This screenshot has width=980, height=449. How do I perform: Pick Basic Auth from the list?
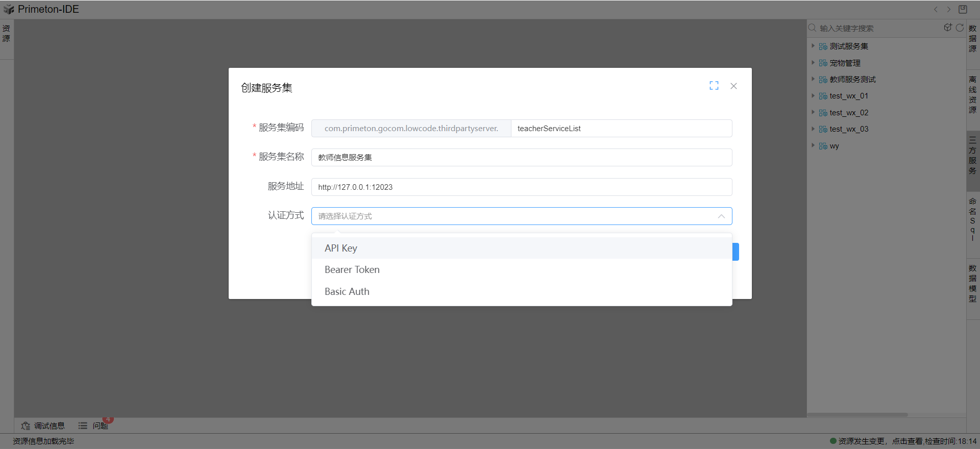pos(347,292)
